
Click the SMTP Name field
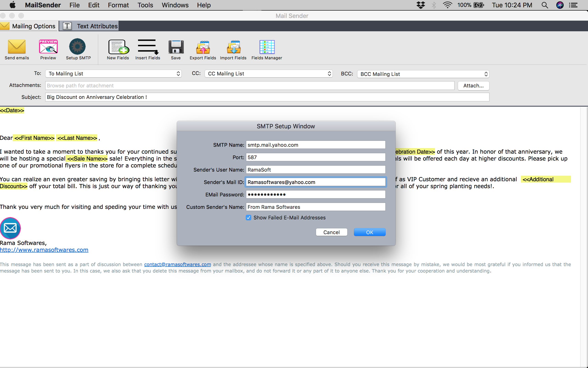316,145
